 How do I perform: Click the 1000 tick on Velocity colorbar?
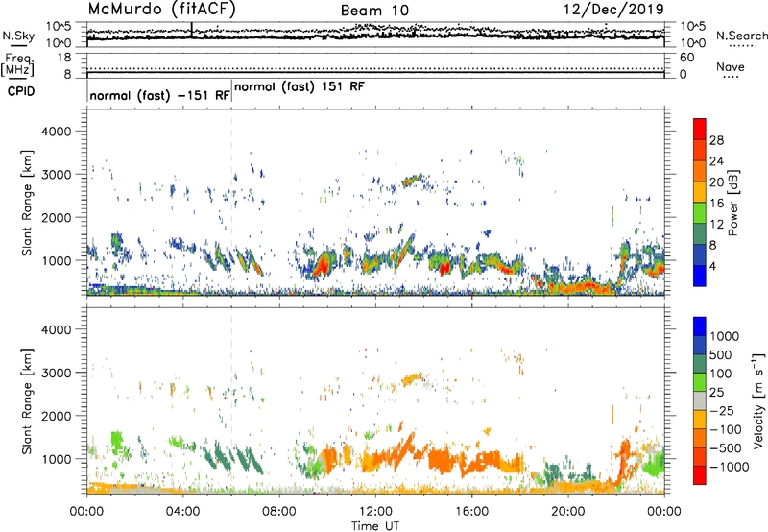(x=725, y=336)
